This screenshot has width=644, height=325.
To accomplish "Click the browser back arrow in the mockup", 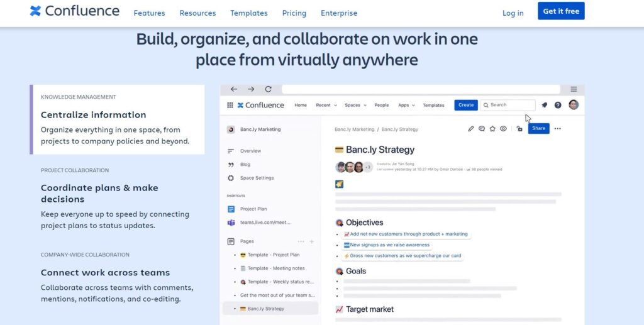I will tap(234, 89).
